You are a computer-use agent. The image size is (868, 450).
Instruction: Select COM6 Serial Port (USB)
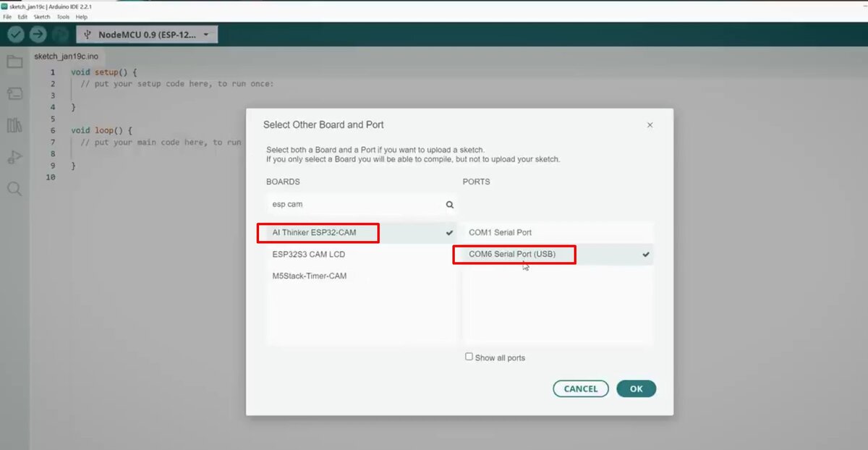tap(558, 254)
